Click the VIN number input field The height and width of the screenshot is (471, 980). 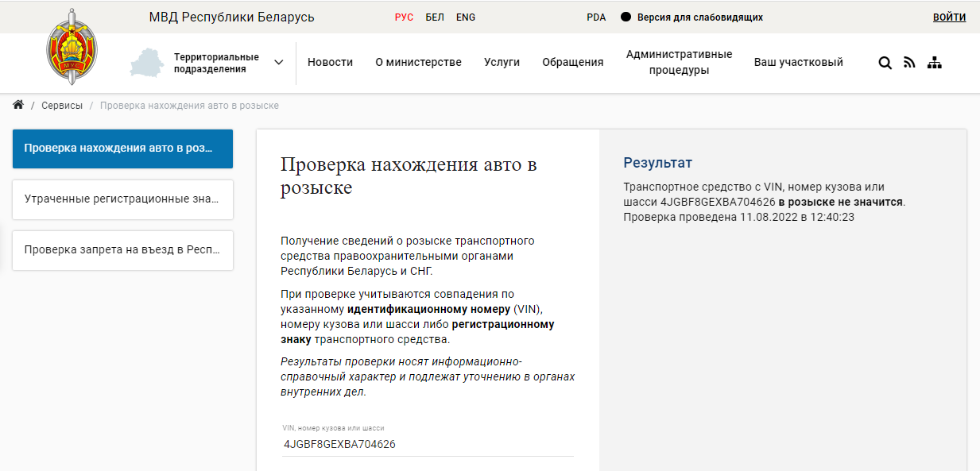point(428,444)
